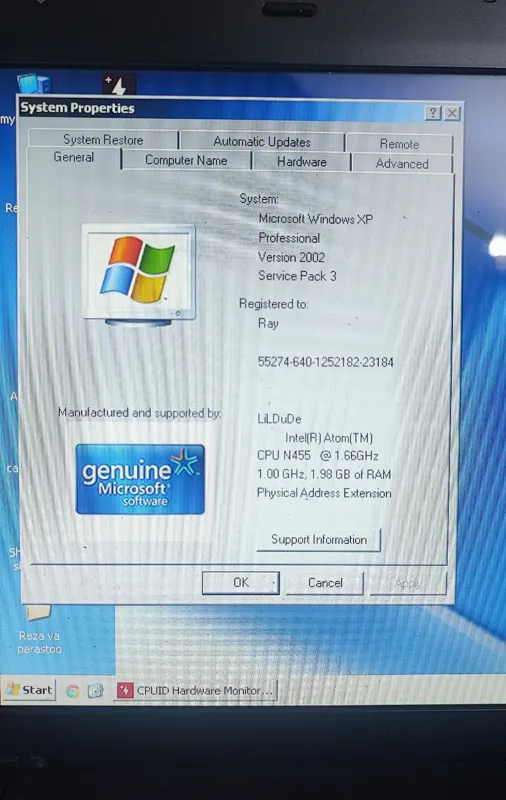Click second quick launch icon beside Chrome
506x800 pixels.
click(95, 691)
